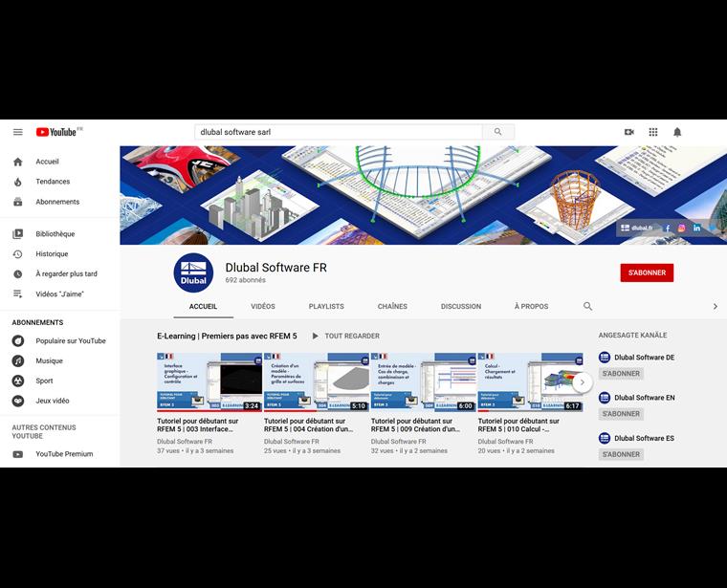This screenshot has width=727, height=588.
Task: Click the Abonnements sidebar icon
Action: (17, 202)
